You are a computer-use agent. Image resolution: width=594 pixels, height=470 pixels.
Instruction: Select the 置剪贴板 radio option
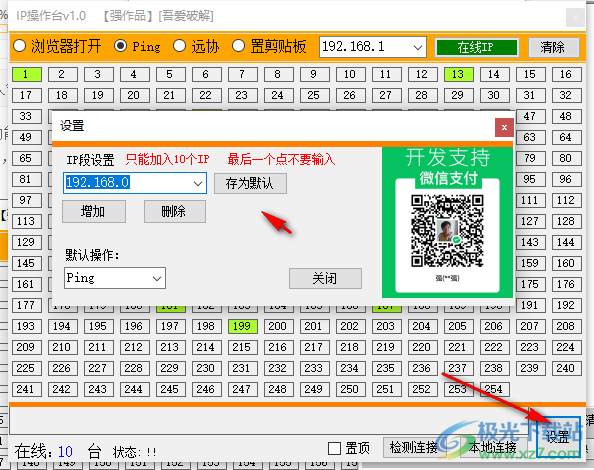coord(269,46)
